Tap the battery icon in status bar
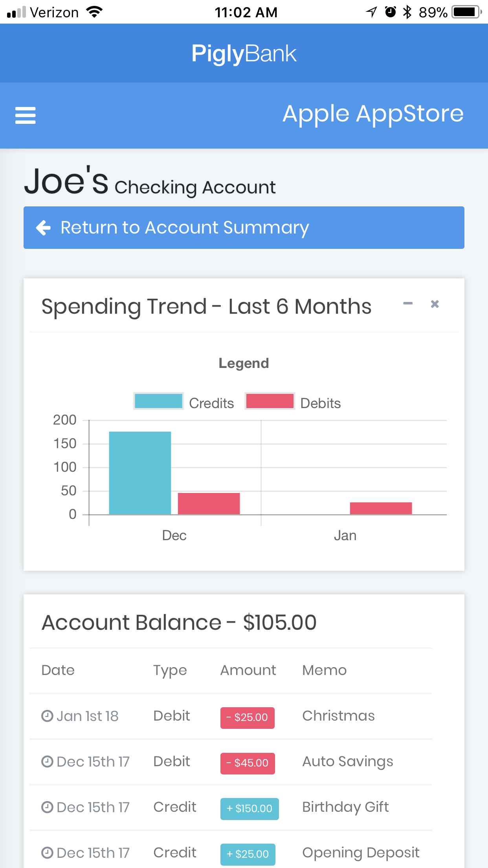The height and width of the screenshot is (868, 488). (x=466, y=12)
